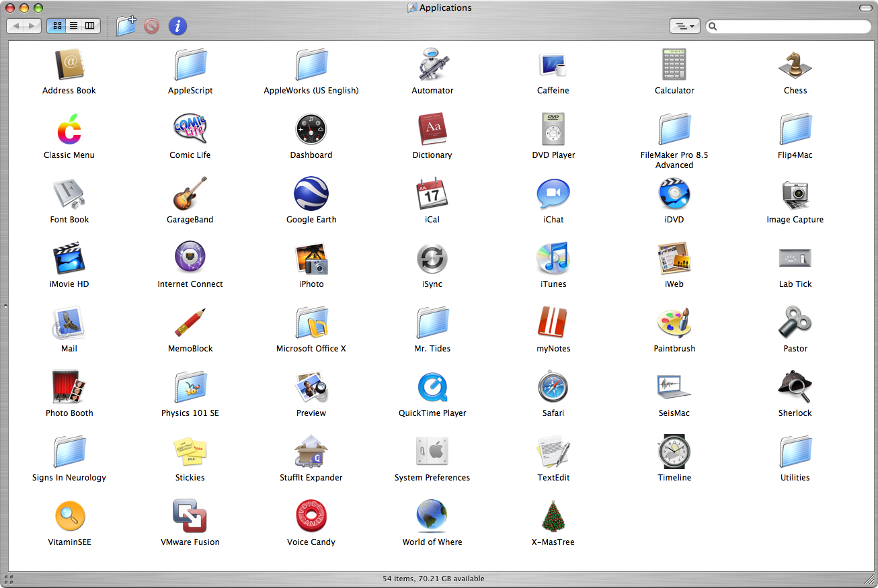
Task: Select the World of Where globe icon
Action: 432,517
